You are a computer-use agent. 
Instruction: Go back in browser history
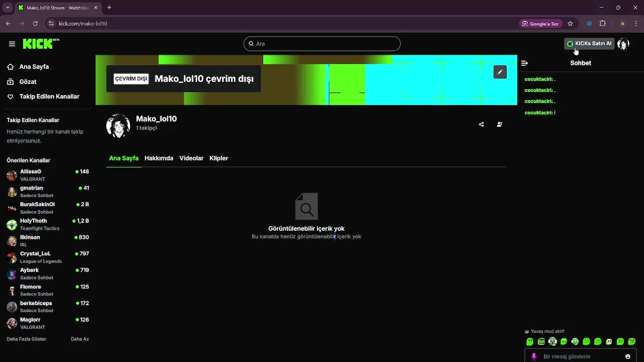tap(8, 24)
